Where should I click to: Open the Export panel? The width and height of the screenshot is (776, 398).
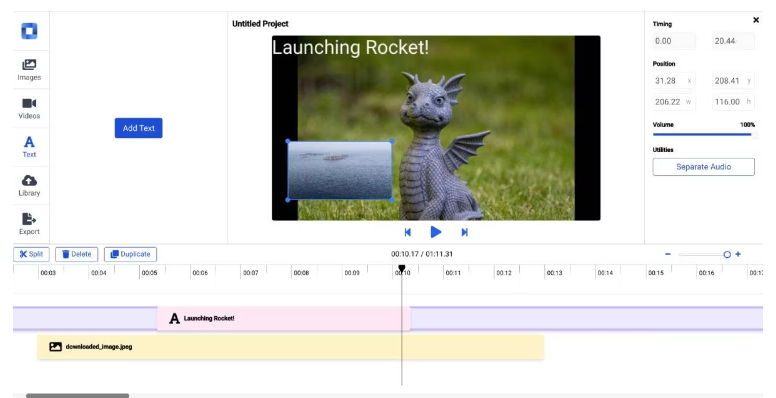(29, 224)
